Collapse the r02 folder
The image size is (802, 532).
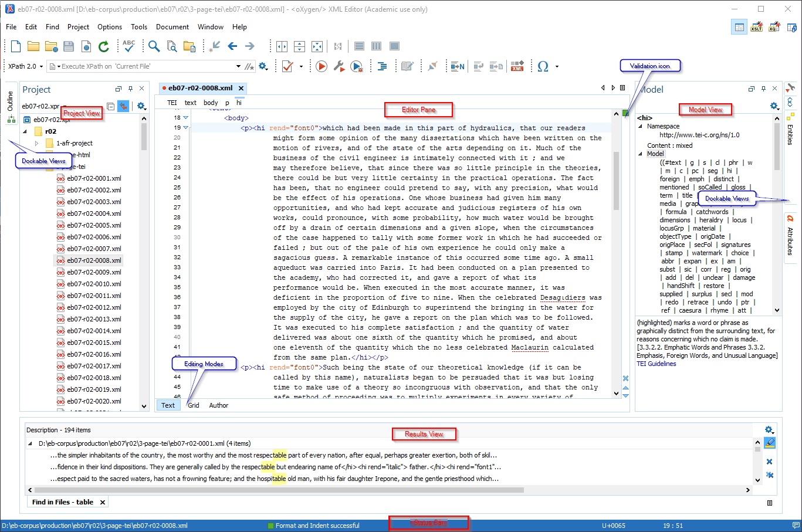click(25, 131)
